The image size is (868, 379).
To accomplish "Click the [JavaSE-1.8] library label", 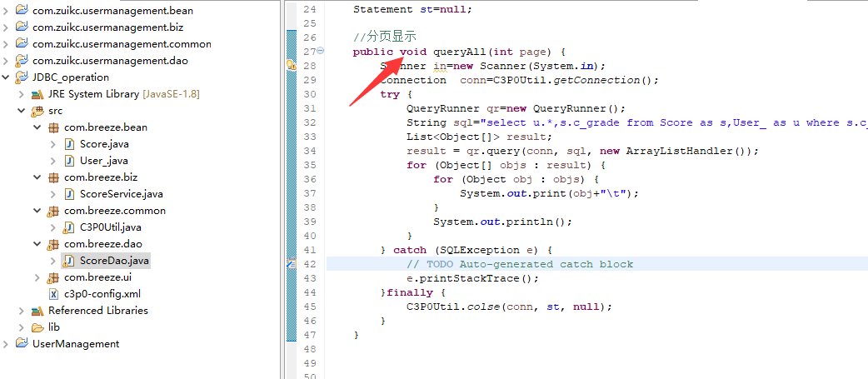I will point(171,94).
